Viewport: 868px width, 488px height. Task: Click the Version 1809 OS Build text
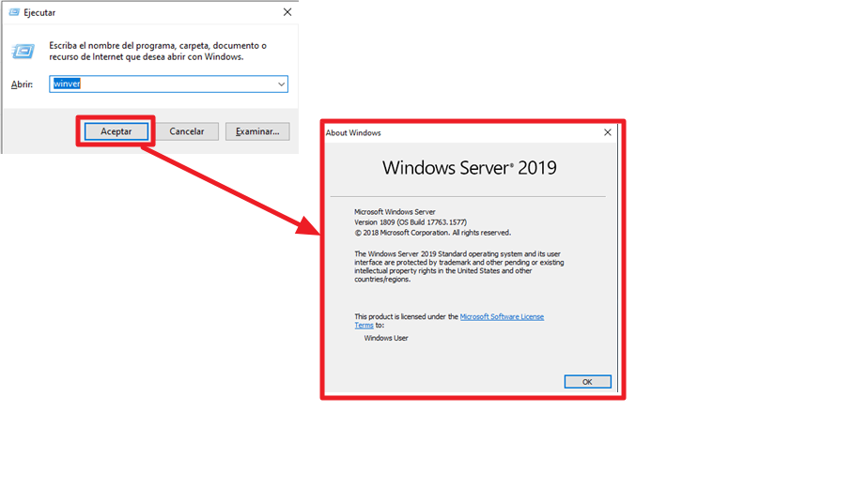pyautogui.click(x=411, y=221)
